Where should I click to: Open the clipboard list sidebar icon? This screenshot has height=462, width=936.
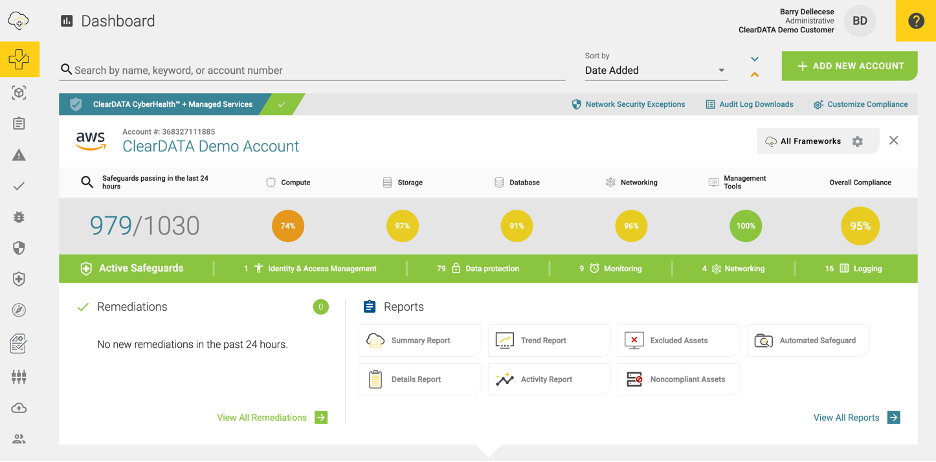19,124
